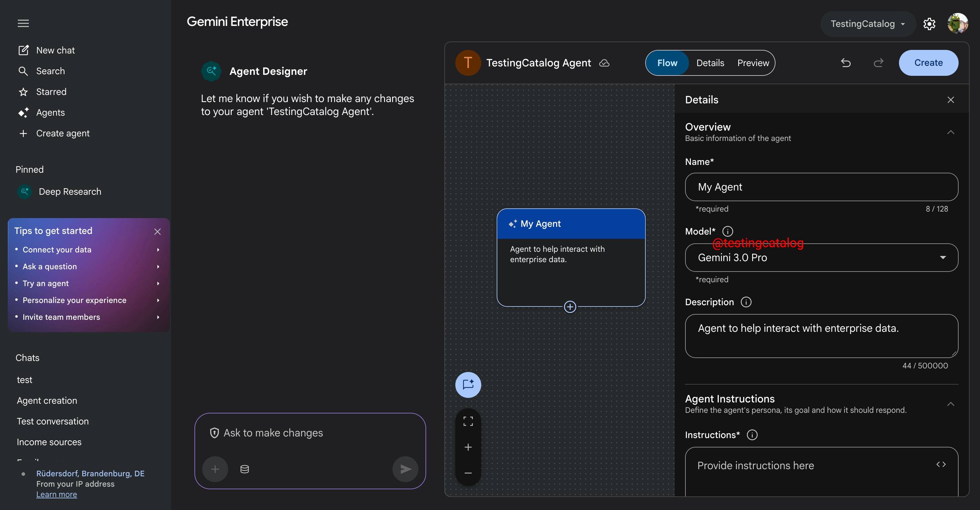Click the fit-to-screen canvas icon
Image resolution: width=980 pixels, height=510 pixels.
[468, 421]
